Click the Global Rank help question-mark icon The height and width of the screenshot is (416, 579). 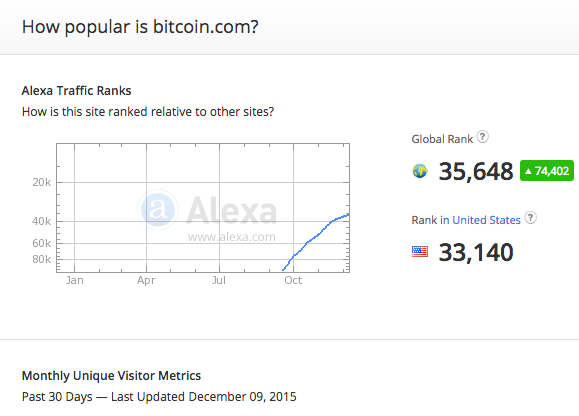click(x=482, y=137)
